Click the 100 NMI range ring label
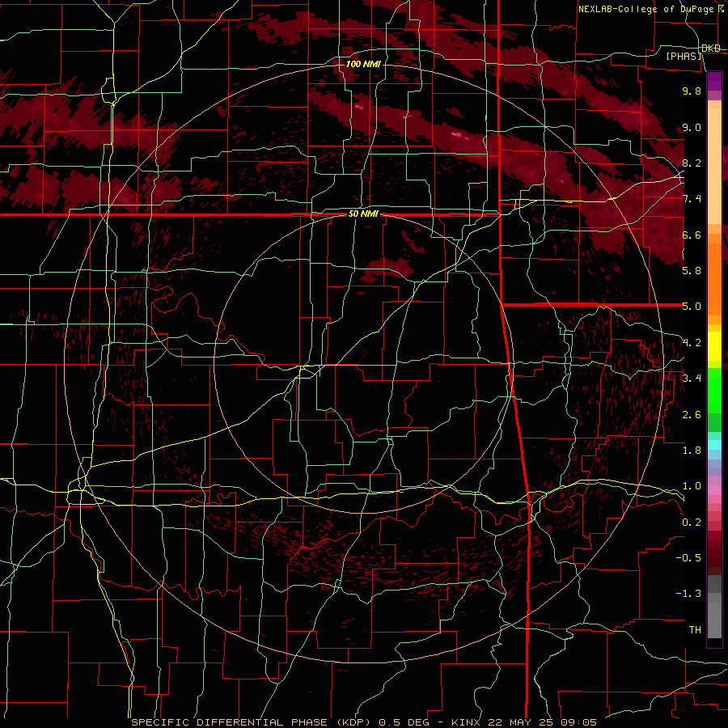 point(363,64)
